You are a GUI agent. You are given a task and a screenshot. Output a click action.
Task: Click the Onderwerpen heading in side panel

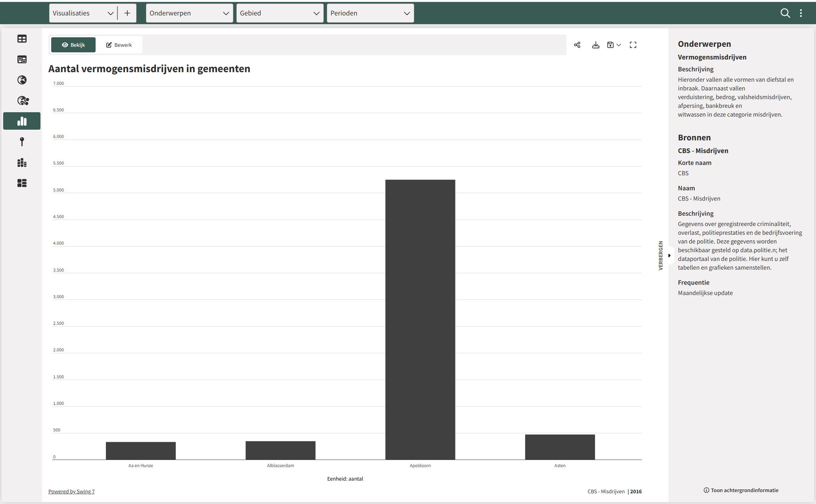click(704, 44)
